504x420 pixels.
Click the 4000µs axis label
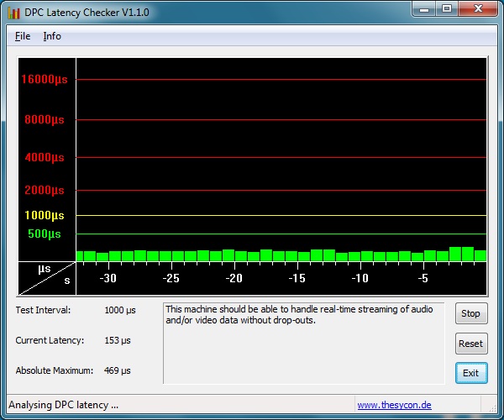pyautogui.click(x=45, y=157)
